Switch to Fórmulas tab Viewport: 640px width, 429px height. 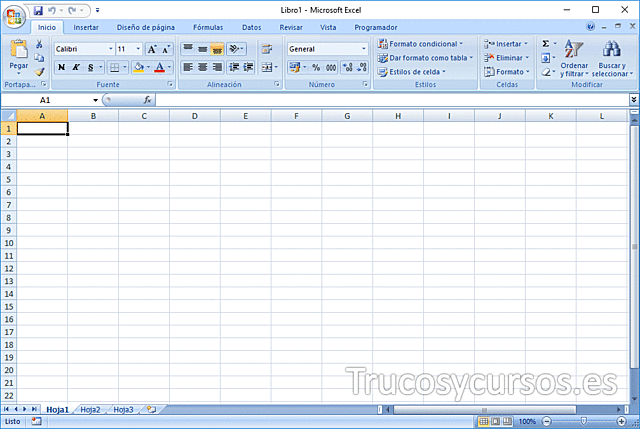click(x=208, y=27)
